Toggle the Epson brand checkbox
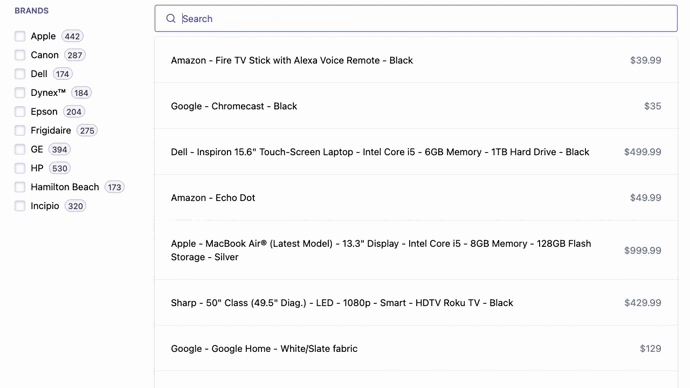The width and height of the screenshot is (690, 388). [x=20, y=112]
